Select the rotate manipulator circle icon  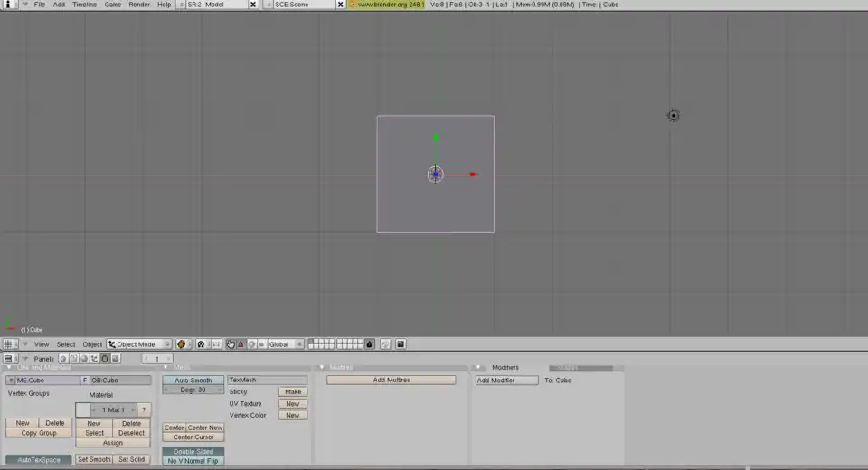coord(251,344)
